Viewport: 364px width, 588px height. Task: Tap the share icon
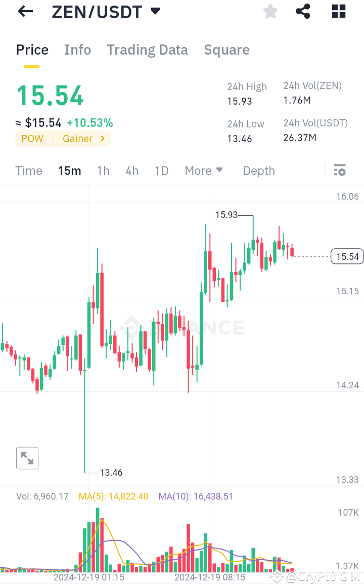[303, 11]
